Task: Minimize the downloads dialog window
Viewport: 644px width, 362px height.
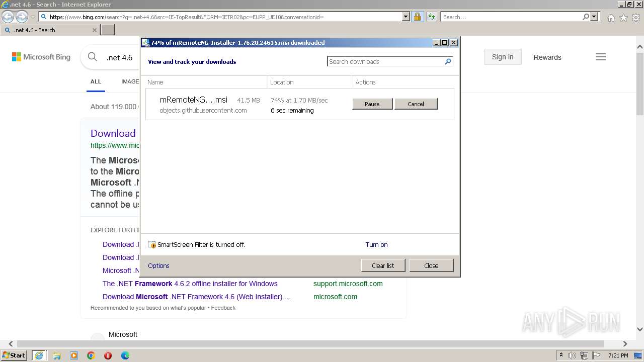Action: pyautogui.click(x=436, y=43)
